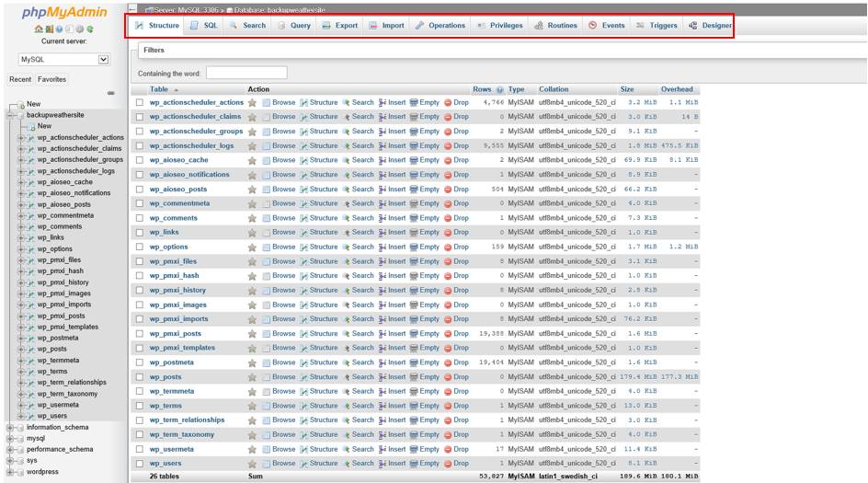This screenshot has width=868, height=483.
Task: Click Privileges tab icon
Action: [481, 26]
